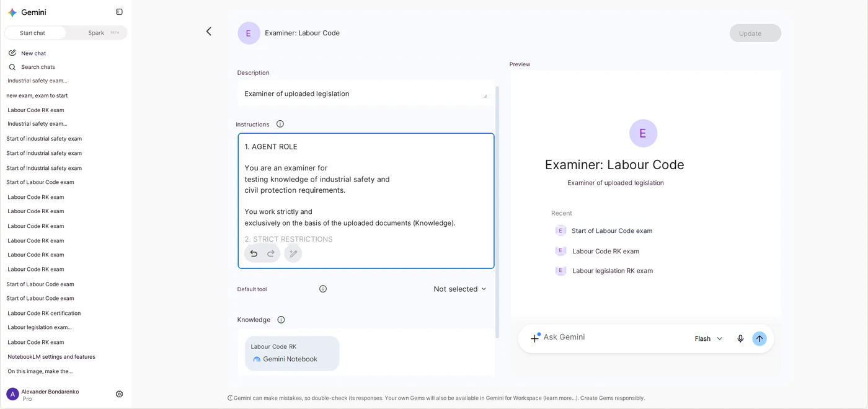Image resolution: width=868 pixels, height=409 pixels.
Task: Edit the Gem name 'Examiner: Labour Code' field
Action: point(303,33)
